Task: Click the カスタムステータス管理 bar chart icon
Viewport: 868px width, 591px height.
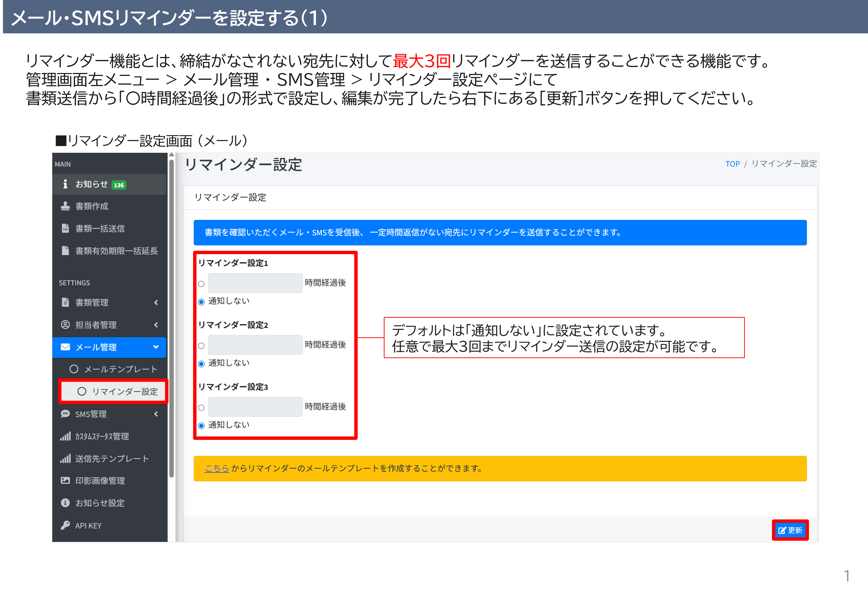Action: [65, 436]
